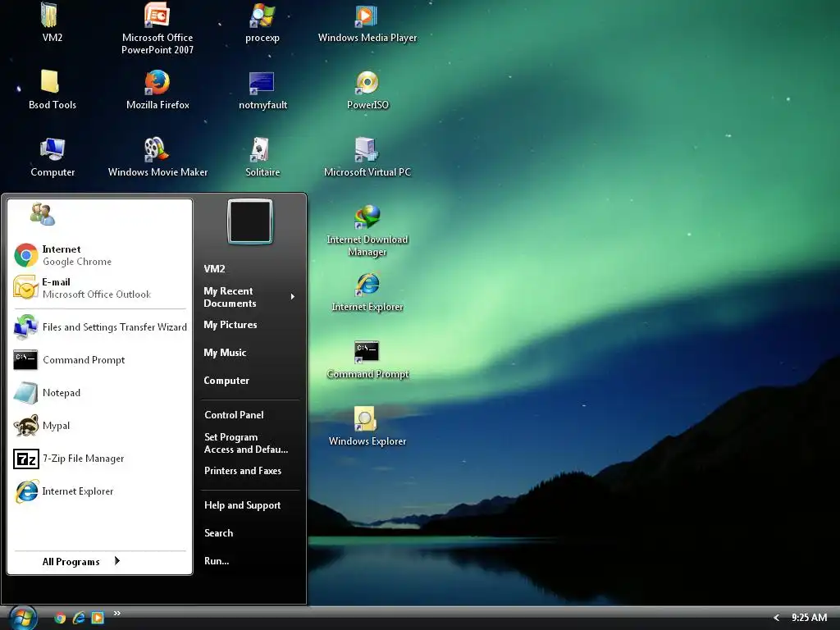Launch Windows Media Player desktop icon
Image resolution: width=840 pixels, height=630 pixels.
pyautogui.click(x=367, y=22)
